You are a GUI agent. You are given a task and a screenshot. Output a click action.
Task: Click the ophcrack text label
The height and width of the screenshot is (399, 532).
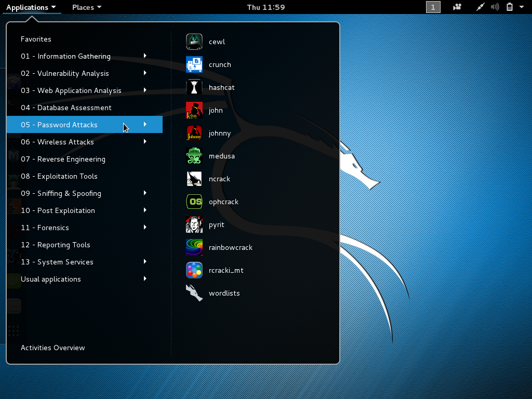coord(223,202)
